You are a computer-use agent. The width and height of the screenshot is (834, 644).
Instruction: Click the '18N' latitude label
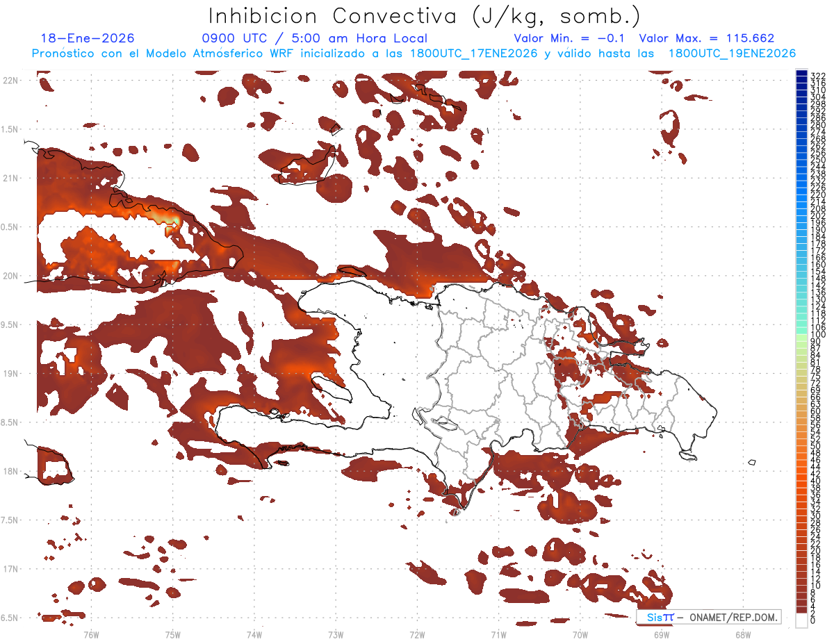(x=11, y=471)
